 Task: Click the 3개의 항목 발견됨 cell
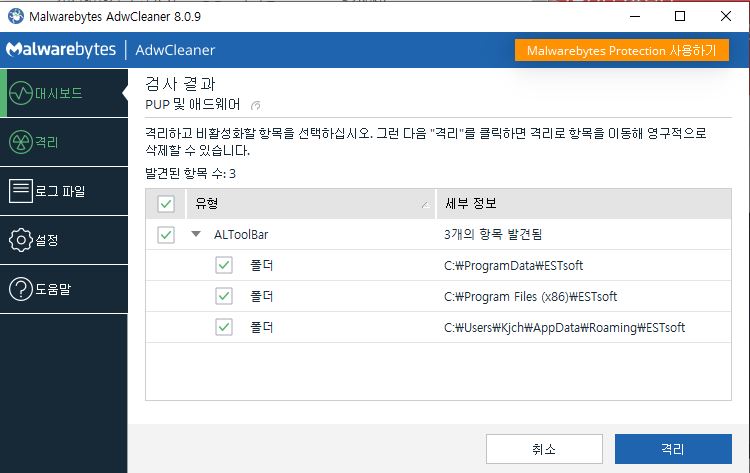point(493,234)
